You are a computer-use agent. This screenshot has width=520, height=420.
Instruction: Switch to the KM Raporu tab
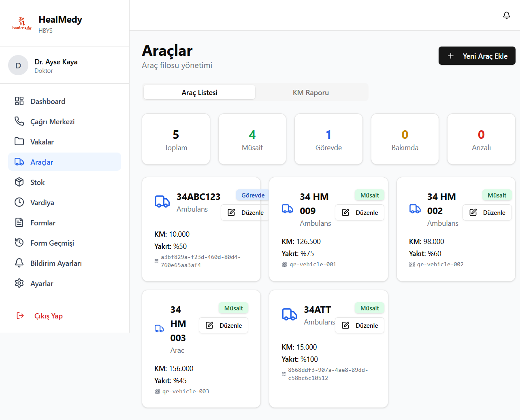[311, 93]
